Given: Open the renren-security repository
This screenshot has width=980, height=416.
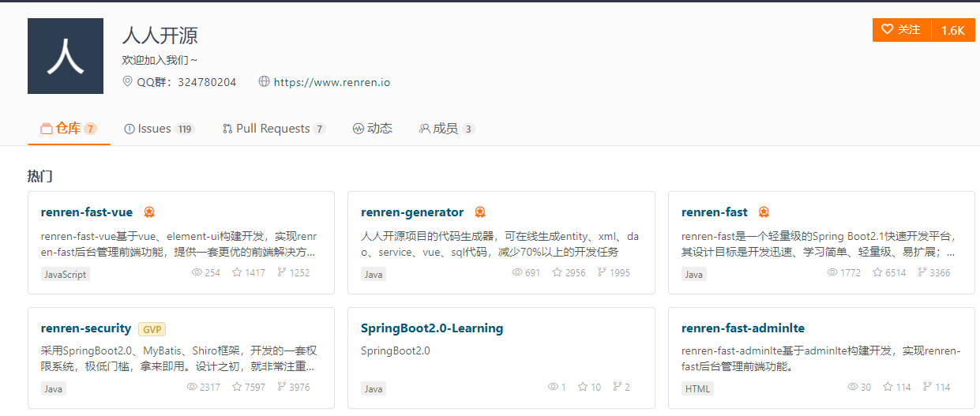Looking at the screenshot, I should [86, 328].
